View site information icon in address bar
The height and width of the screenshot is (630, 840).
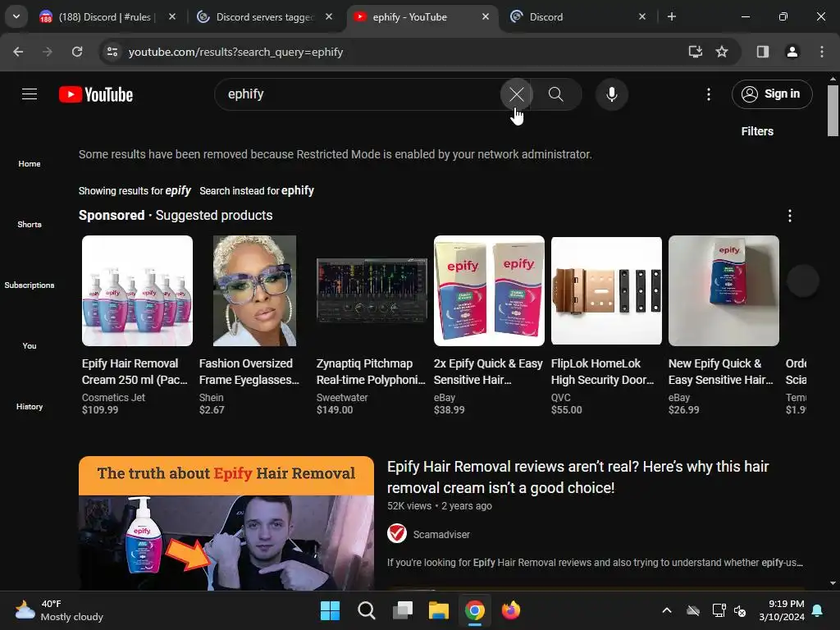pos(112,52)
